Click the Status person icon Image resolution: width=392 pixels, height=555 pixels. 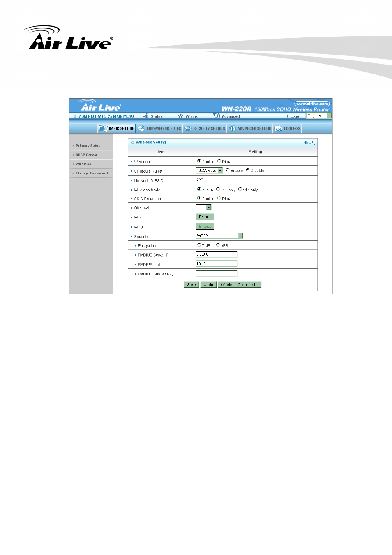[x=146, y=116]
